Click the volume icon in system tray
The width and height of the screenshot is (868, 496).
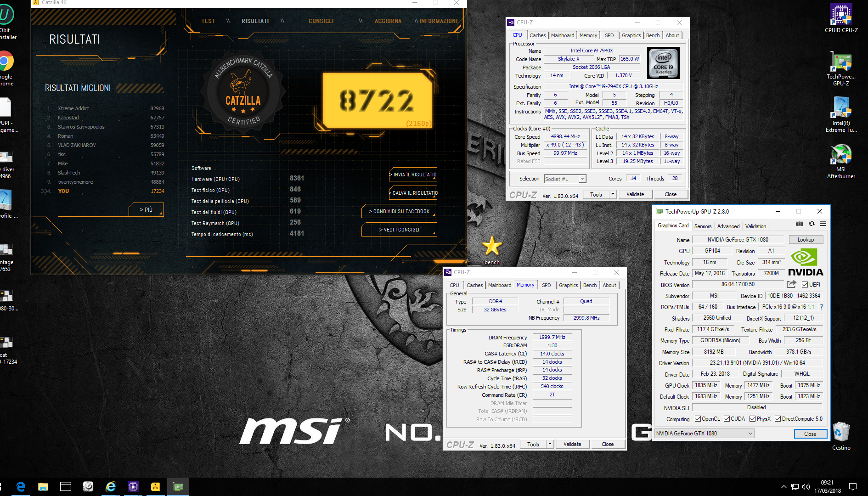click(x=806, y=487)
